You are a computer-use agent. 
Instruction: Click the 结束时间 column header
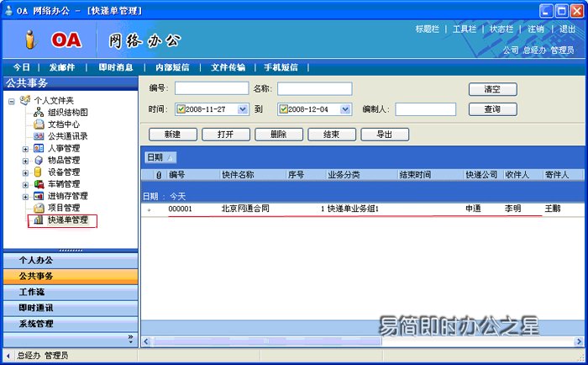(x=430, y=175)
